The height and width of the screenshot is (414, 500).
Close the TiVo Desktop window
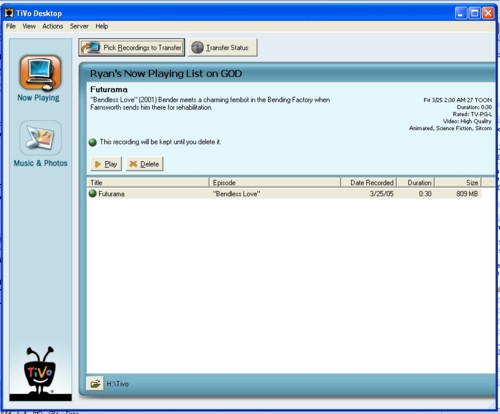click(488, 13)
